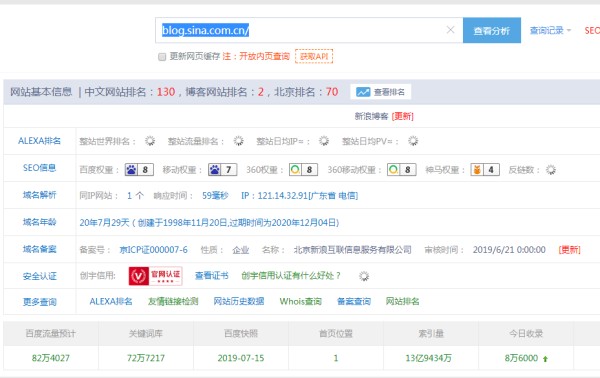Open the 查看证书 link
The width and height of the screenshot is (600, 378).
[x=212, y=275]
